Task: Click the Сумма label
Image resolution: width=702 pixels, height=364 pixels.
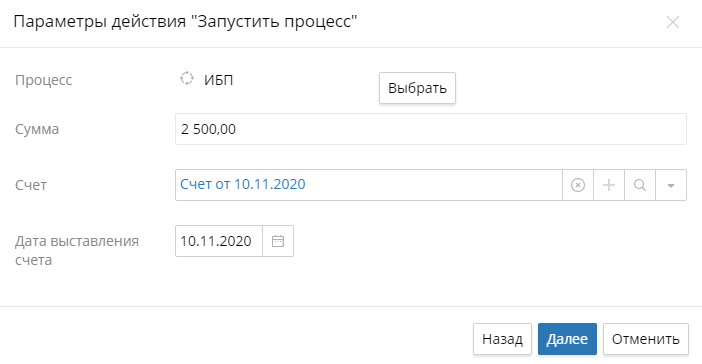Action: pyautogui.click(x=37, y=129)
